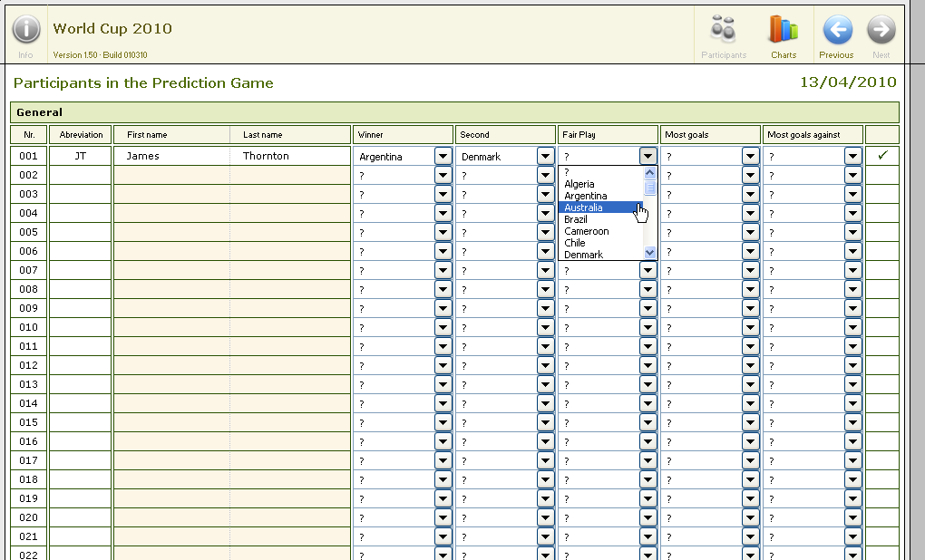Click the checkmark in row 001

pos(882,156)
